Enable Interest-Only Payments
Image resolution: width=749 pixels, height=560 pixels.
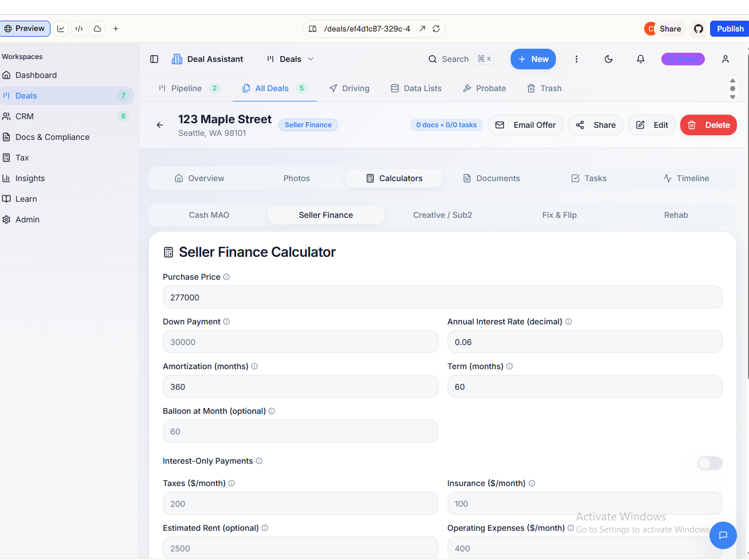(x=709, y=463)
